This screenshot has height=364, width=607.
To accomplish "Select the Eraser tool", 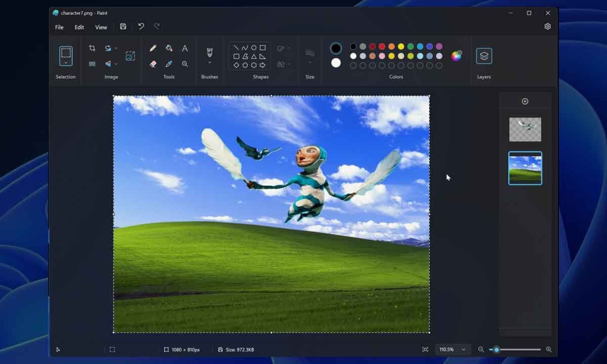I will 153,64.
